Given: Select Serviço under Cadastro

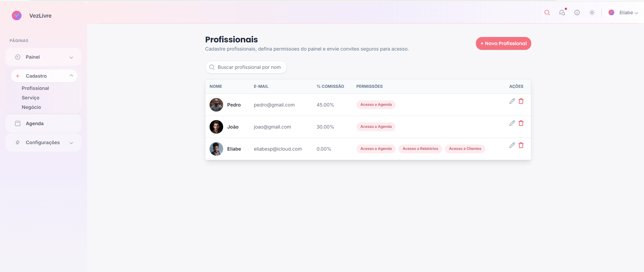Looking at the screenshot, I should [x=31, y=98].
